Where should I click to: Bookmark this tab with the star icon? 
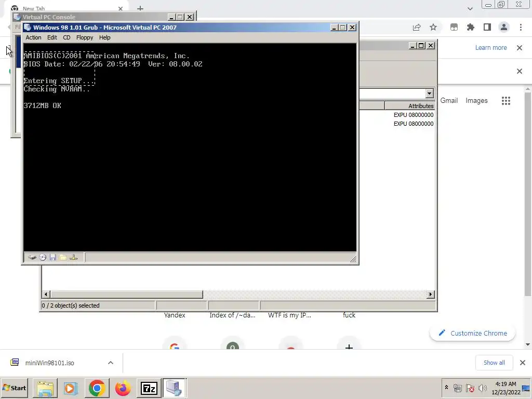pyautogui.click(x=433, y=28)
